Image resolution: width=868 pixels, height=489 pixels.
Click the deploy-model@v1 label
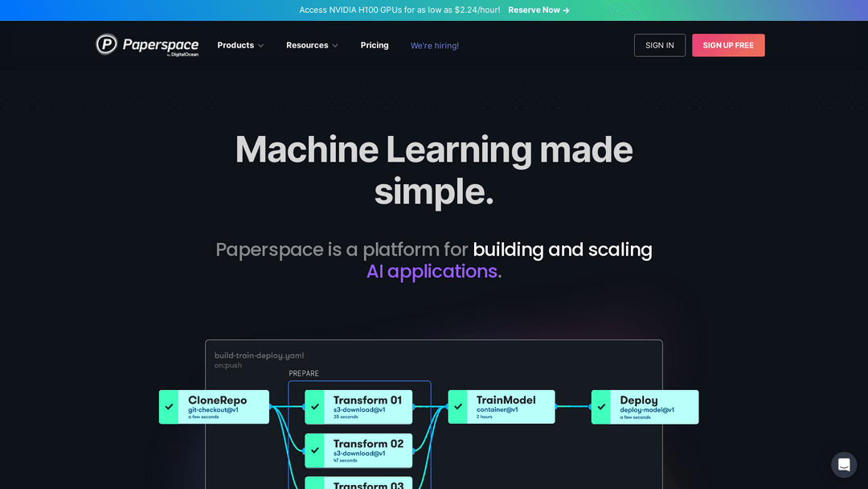point(647,410)
